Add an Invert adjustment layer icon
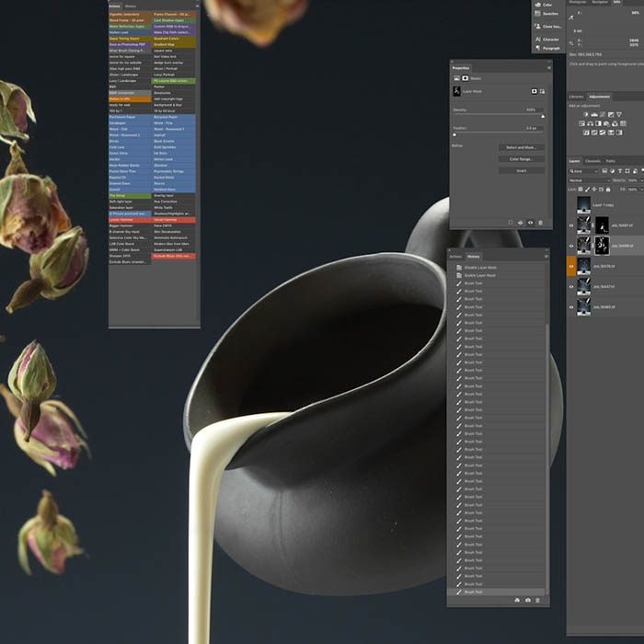 coord(586,132)
